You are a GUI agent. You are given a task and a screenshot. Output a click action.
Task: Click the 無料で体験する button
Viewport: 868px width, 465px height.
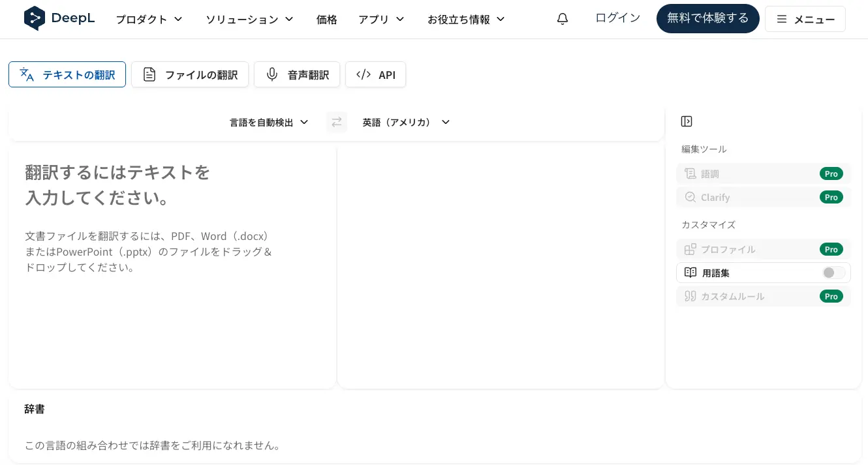(x=707, y=18)
